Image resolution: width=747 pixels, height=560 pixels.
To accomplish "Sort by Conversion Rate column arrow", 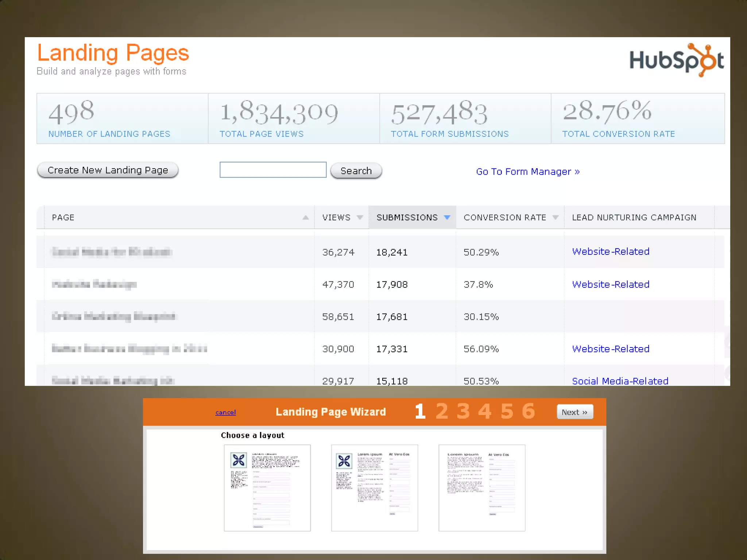I will tap(555, 218).
